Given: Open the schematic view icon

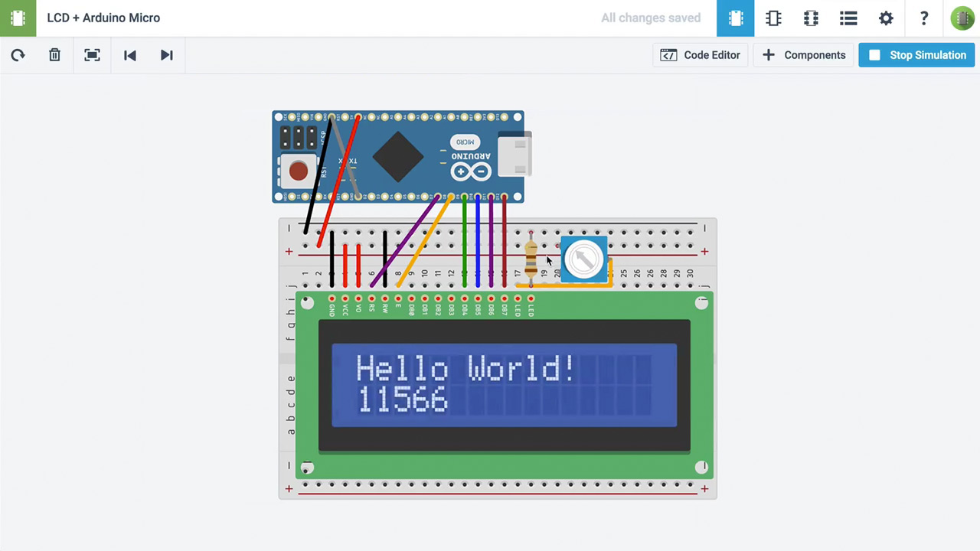Looking at the screenshot, I should click(x=773, y=18).
